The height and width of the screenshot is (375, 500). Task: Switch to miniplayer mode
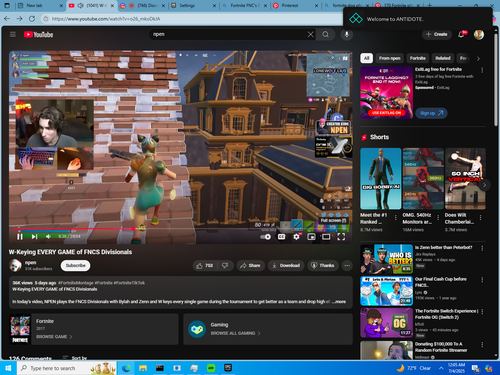pyautogui.click(x=311, y=237)
